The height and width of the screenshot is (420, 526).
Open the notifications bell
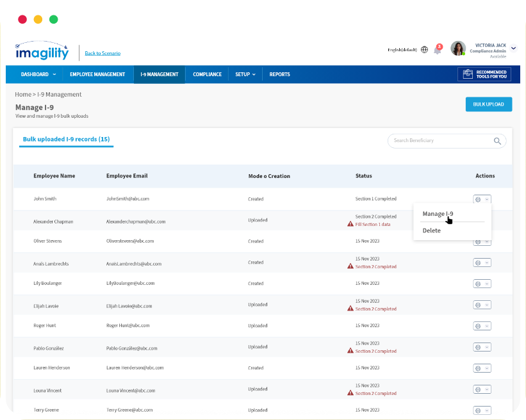pyautogui.click(x=438, y=50)
